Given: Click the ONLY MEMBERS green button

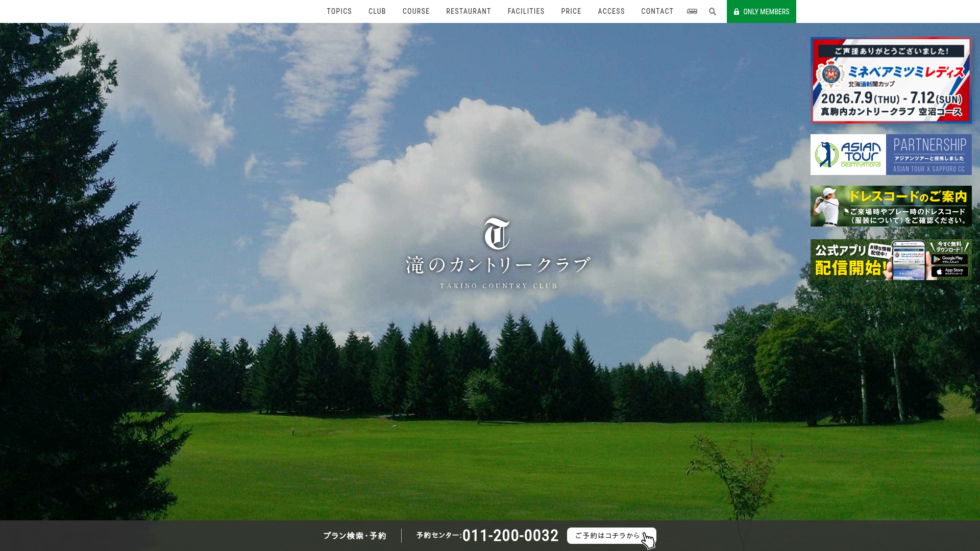Looking at the screenshot, I should tap(761, 11).
